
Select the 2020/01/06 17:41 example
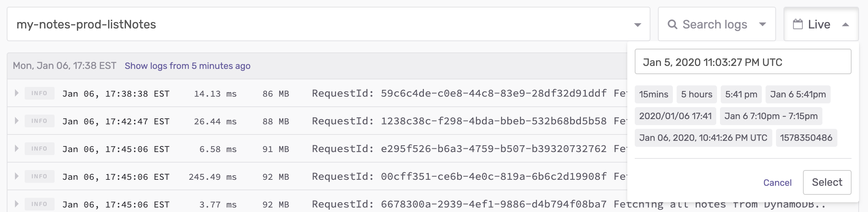pos(675,116)
